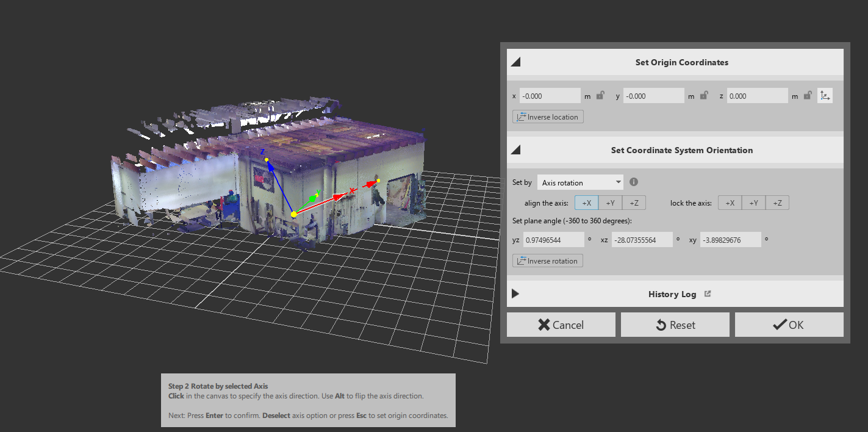Image resolution: width=868 pixels, height=432 pixels.
Task: Enable +Z in lock the axis
Action: point(777,203)
